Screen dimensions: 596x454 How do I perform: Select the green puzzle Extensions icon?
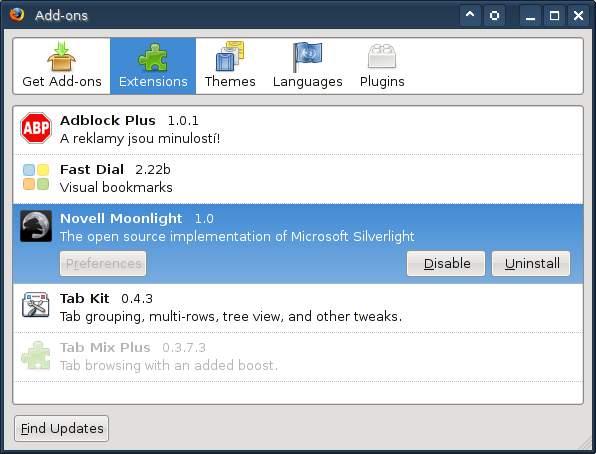[153, 57]
